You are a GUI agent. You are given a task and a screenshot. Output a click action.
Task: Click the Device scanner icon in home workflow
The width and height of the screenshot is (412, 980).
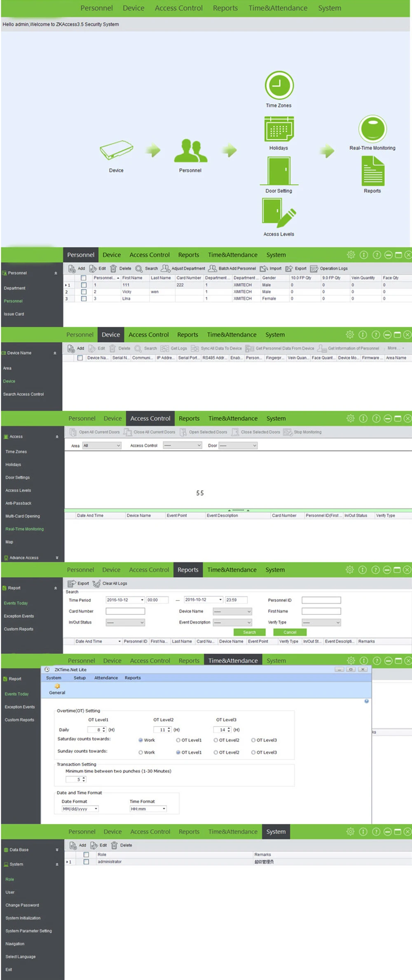point(116,150)
